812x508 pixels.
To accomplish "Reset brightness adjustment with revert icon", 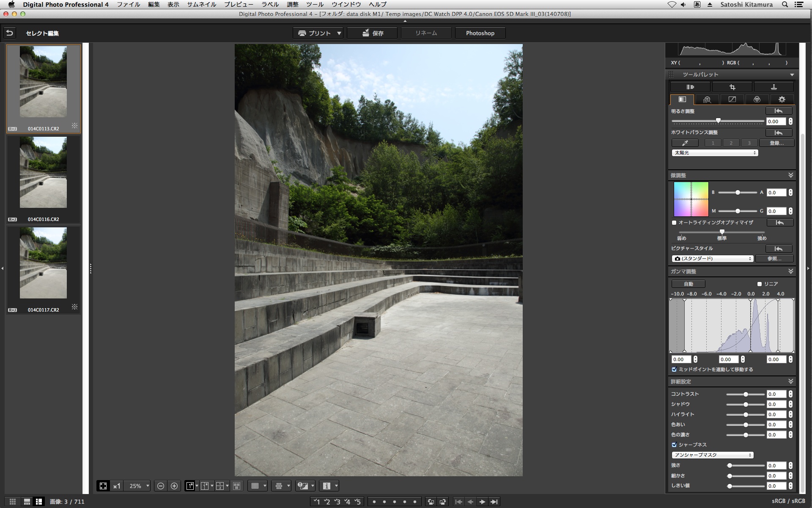I will [778, 111].
